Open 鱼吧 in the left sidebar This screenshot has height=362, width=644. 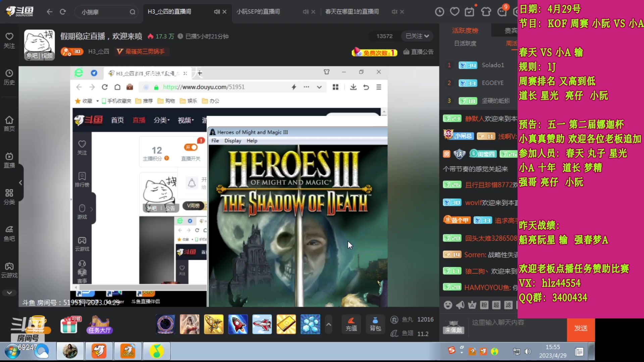tap(9, 234)
